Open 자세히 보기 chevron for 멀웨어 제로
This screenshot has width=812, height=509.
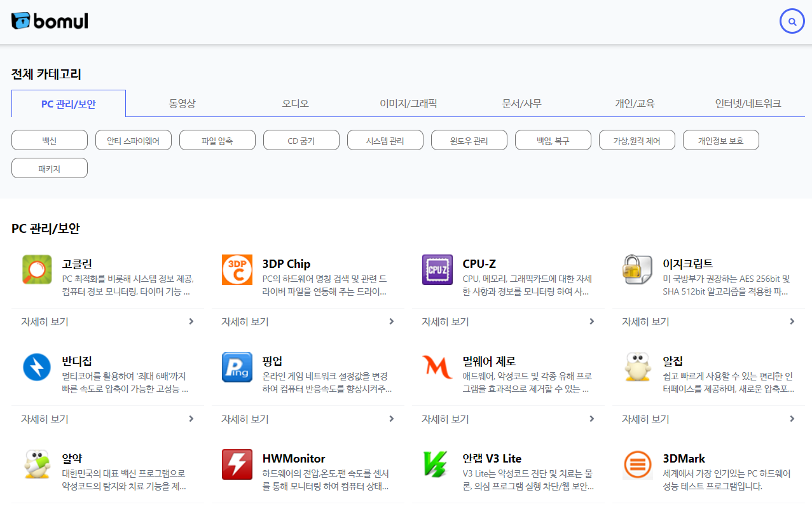point(592,419)
